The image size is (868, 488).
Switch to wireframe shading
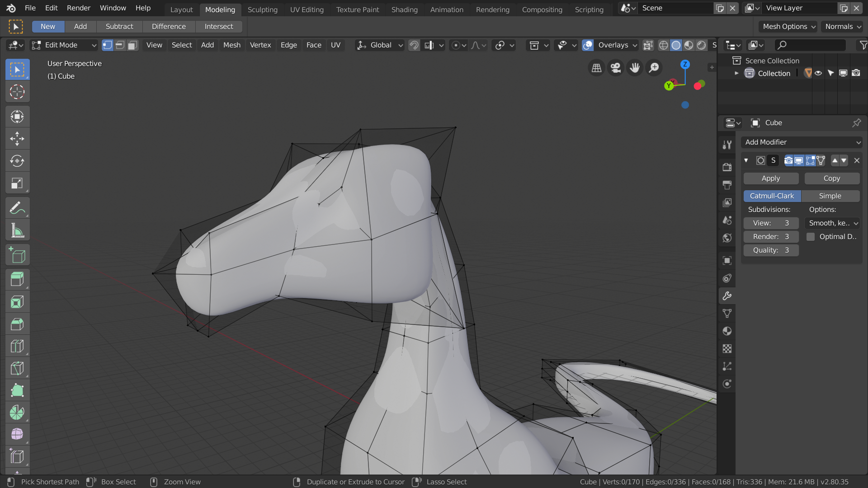point(663,45)
